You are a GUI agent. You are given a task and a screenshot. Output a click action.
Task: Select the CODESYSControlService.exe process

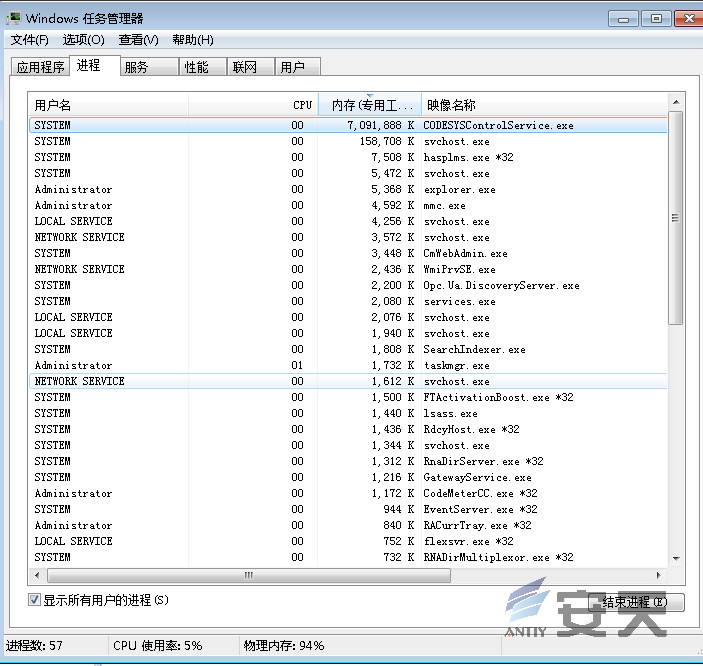coord(348,125)
